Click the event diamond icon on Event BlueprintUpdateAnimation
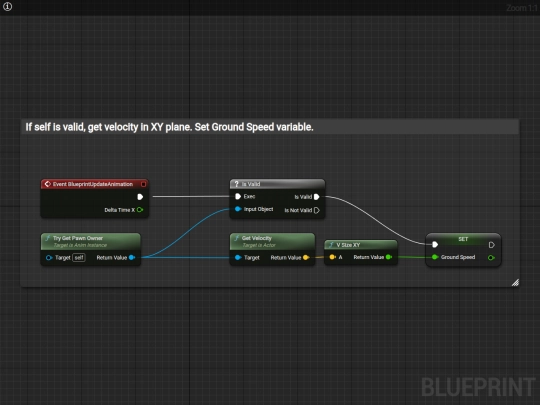Image resolution: width=540 pixels, height=405 pixels. (48, 184)
